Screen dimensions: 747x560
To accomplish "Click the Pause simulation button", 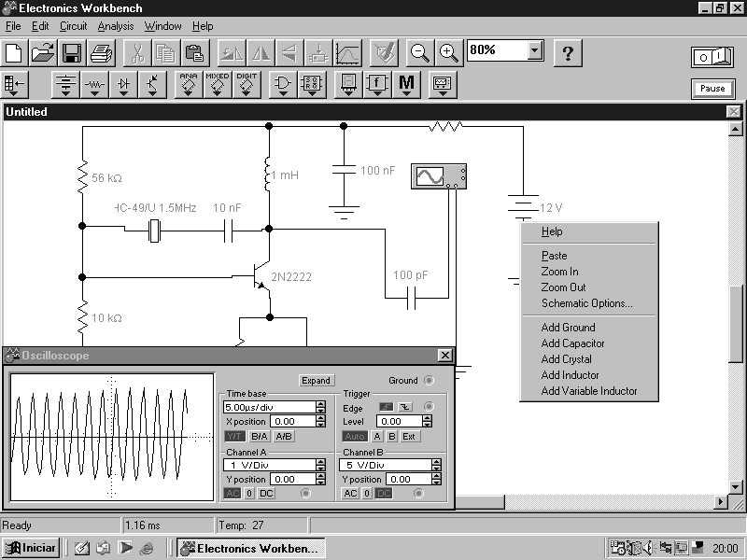I will point(712,89).
